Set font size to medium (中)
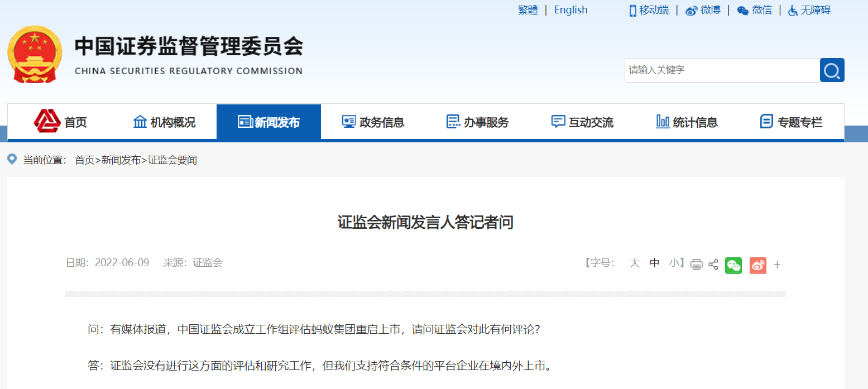Image resolution: width=868 pixels, height=389 pixels. tap(655, 263)
